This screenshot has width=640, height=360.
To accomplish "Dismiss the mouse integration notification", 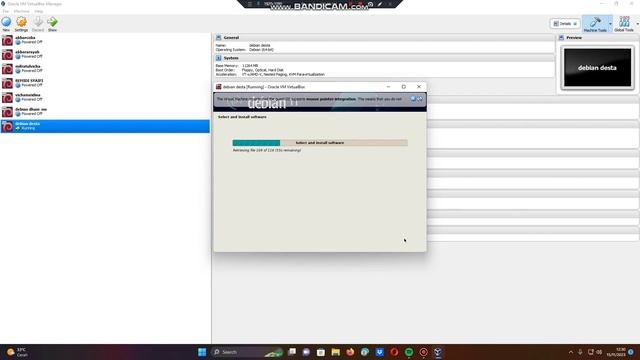I will click(x=413, y=99).
